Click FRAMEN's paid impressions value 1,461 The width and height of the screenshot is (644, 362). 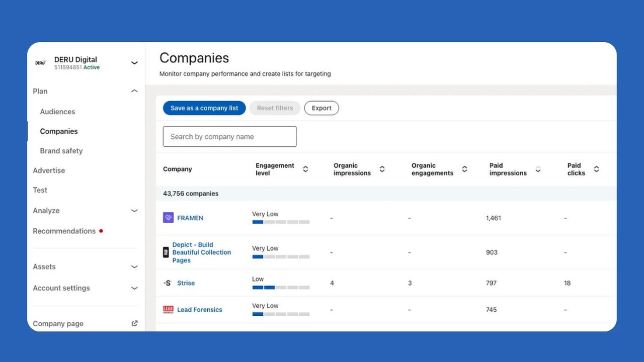[x=494, y=218]
